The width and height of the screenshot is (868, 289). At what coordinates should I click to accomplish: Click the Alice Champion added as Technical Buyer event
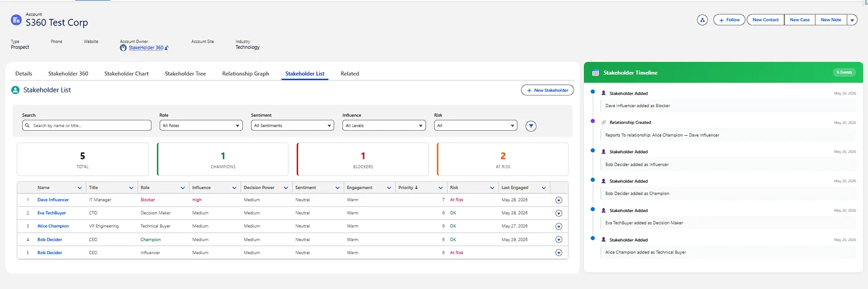[728, 252]
